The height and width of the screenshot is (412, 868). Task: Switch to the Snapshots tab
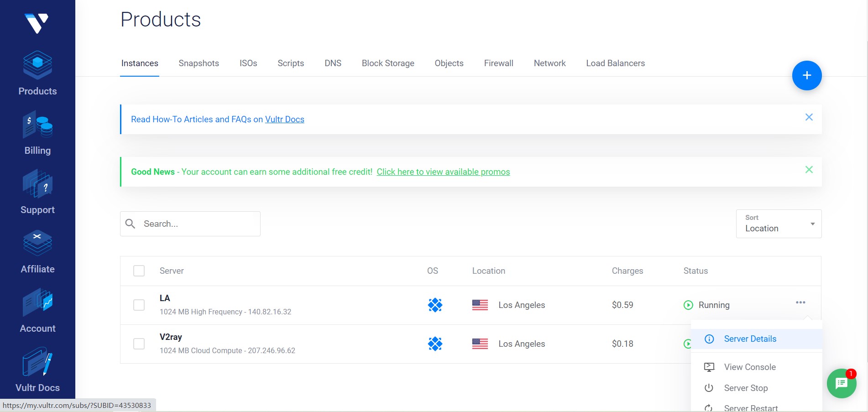click(199, 63)
